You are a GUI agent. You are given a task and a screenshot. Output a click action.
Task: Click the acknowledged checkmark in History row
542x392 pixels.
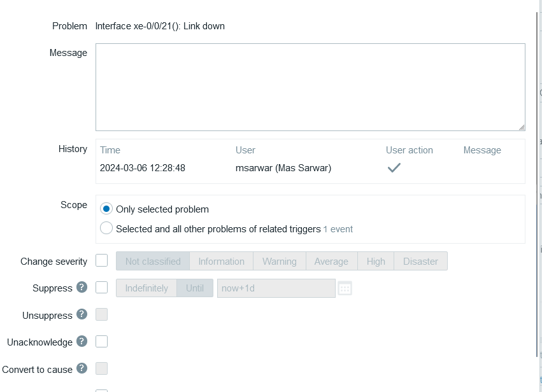[394, 168]
